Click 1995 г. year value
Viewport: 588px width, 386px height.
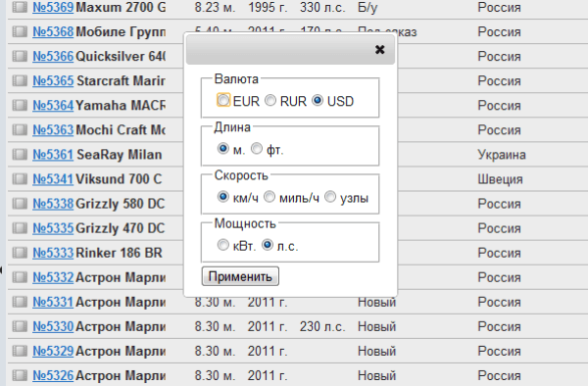pos(268,7)
